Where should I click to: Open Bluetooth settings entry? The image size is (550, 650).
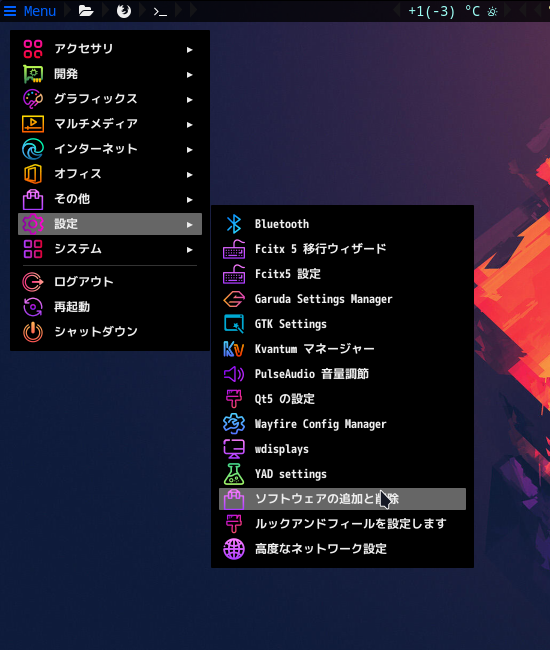342,224
